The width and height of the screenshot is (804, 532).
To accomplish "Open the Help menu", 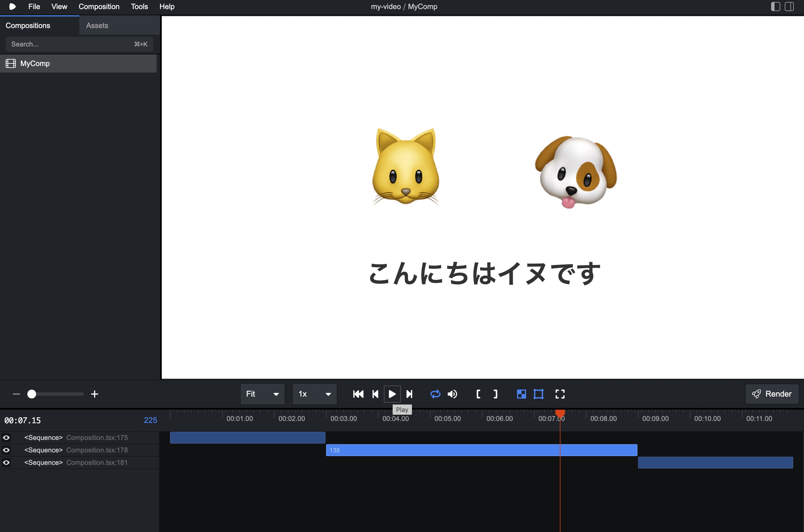I will (x=167, y=7).
